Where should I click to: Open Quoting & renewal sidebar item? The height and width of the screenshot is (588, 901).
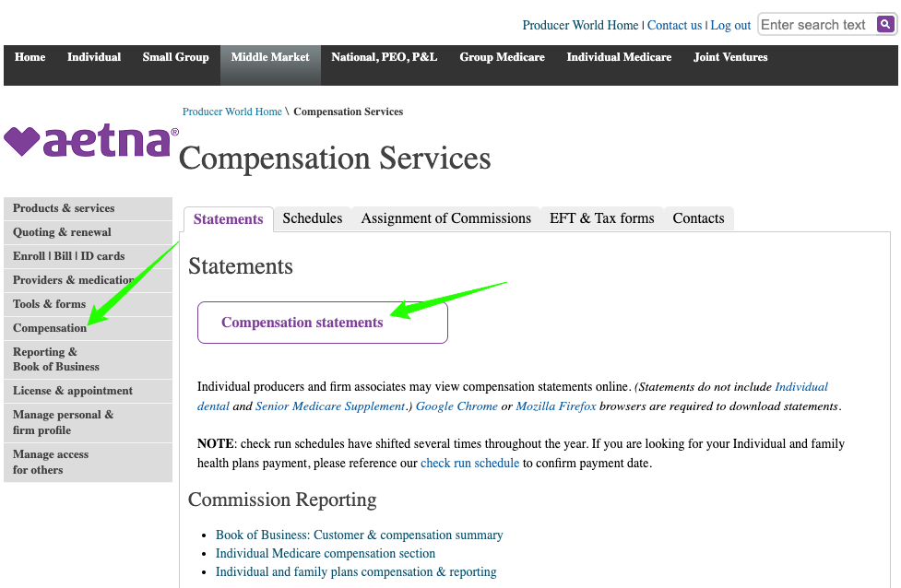point(88,232)
